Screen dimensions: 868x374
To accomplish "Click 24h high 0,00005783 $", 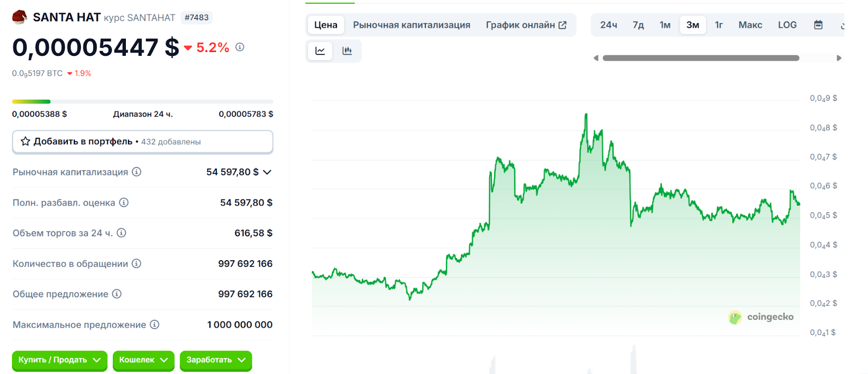I will pyautogui.click(x=246, y=114).
